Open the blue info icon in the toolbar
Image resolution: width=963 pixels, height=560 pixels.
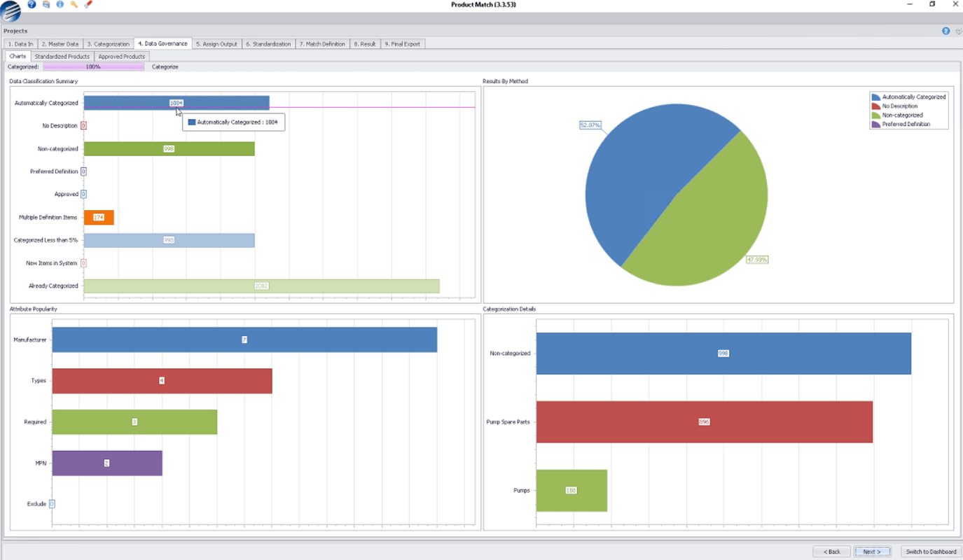pos(60,4)
